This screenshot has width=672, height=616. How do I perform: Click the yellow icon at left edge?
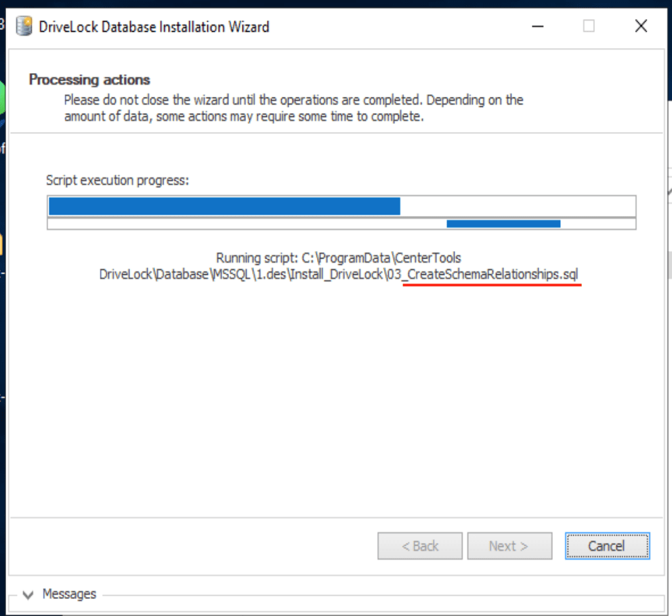(2, 244)
